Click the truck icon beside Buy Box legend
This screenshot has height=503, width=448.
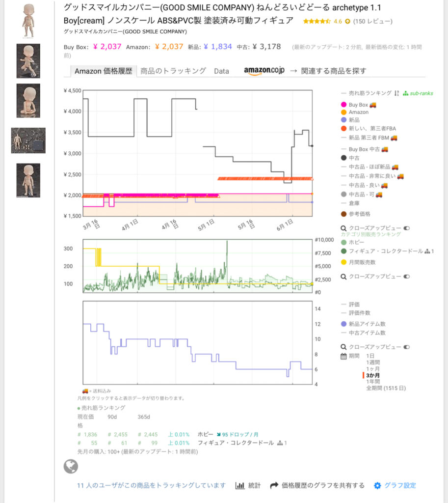click(x=373, y=105)
